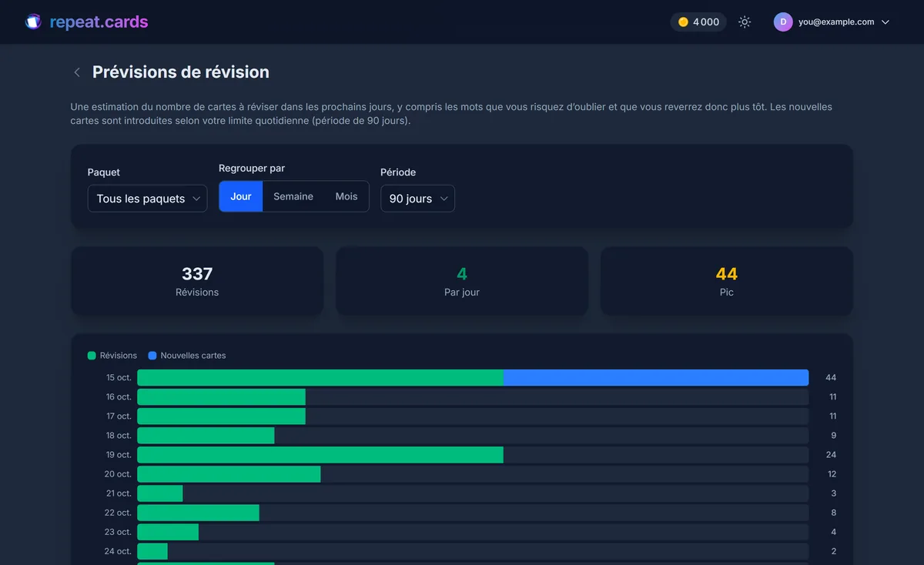Click the 18 oct. green bar

[206, 435]
